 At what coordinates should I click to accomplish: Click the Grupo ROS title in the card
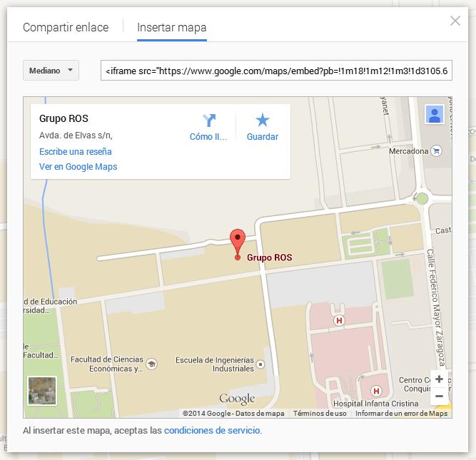click(x=64, y=118)
